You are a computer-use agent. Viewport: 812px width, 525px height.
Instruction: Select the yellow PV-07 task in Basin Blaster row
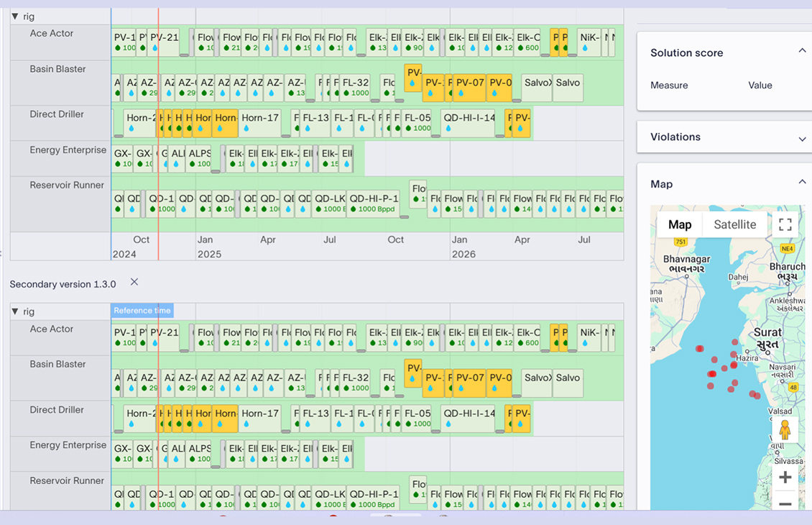(x=471, y=81)
